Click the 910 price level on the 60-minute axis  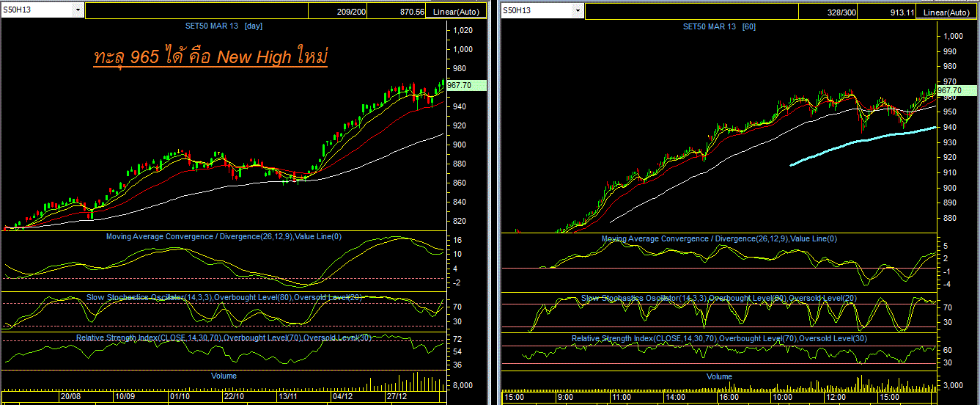(x=948, y=172)
